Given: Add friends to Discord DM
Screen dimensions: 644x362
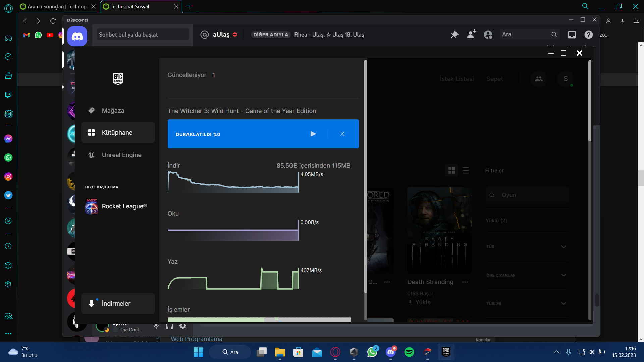Looking at the screenshot, I should tap(471, 35).
